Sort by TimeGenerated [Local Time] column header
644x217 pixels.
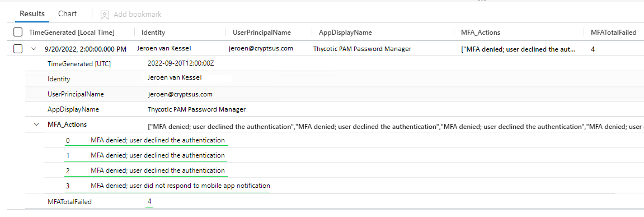click(x=72, y=32)
